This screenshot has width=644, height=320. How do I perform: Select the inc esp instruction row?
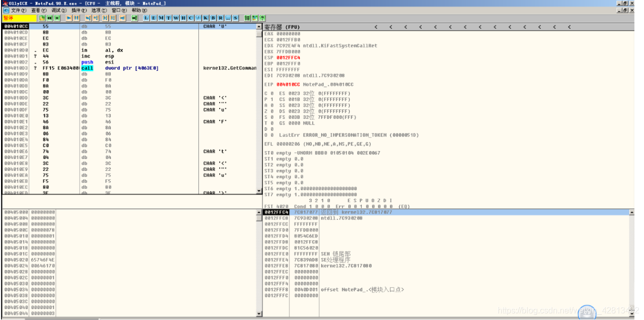129,56
